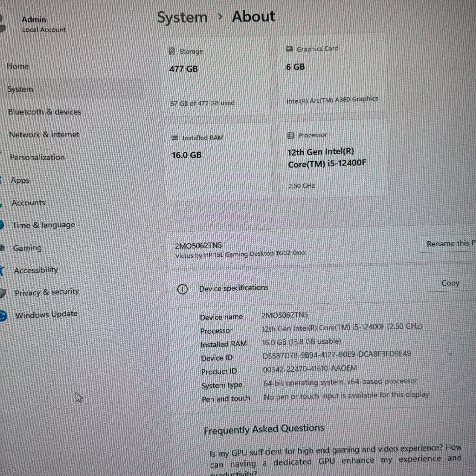
Task: Click the Device specifications info icon
Action: click(182, 289)
